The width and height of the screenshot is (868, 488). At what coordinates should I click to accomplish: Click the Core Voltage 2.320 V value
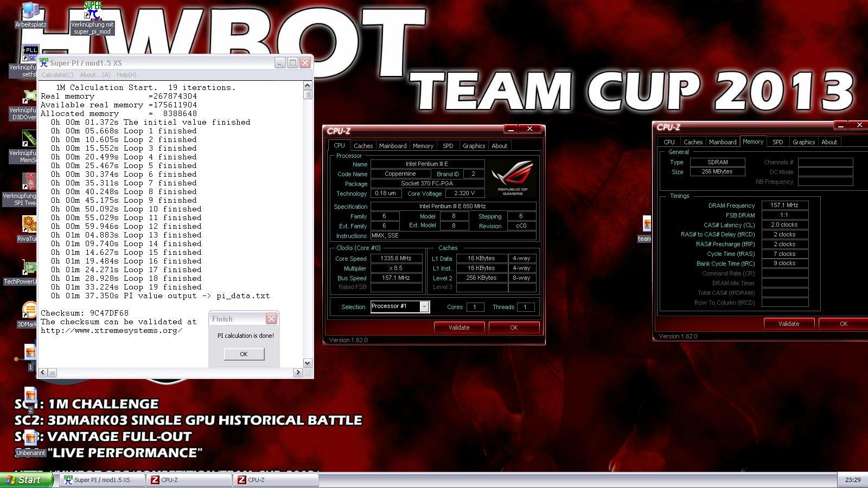(x=465, y=194)
